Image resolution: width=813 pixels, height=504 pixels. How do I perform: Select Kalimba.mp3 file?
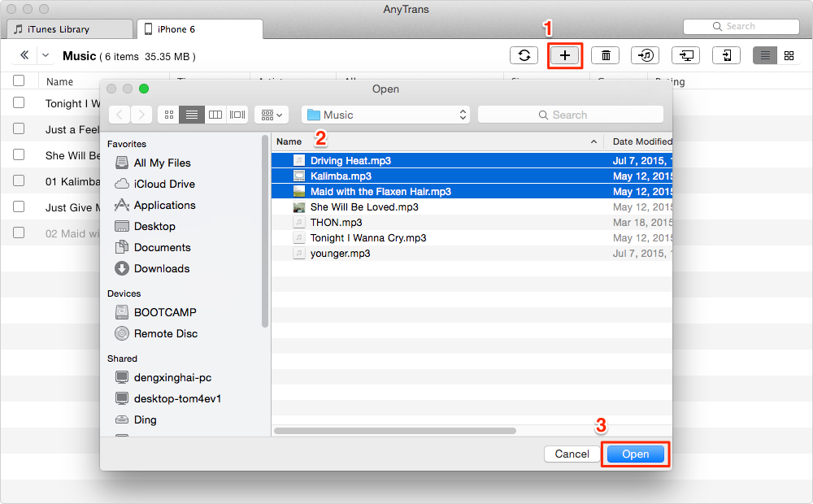pos(472,176)
